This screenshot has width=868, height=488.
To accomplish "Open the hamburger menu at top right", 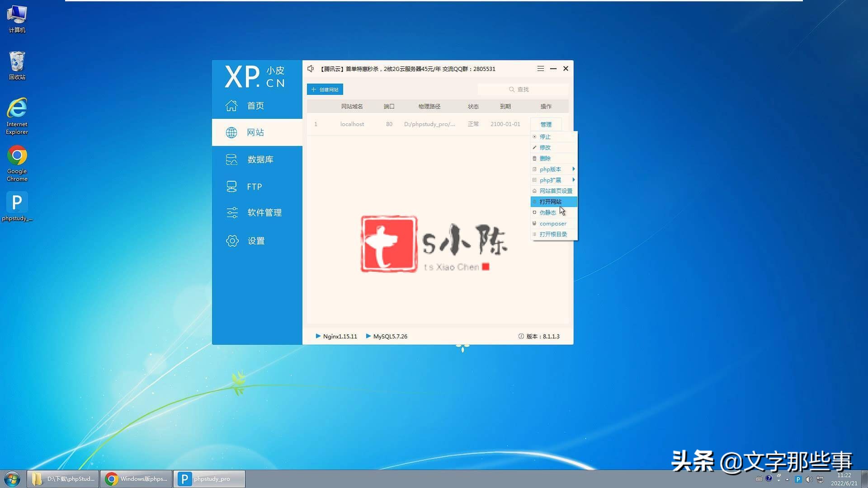I will tap(540, 68).
